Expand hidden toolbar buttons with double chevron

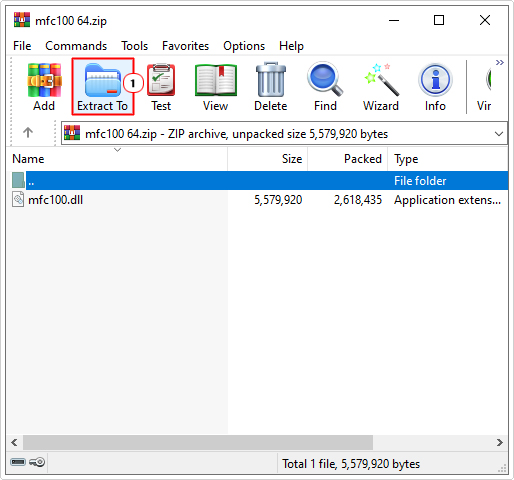pyautogui.click(x=499, y=62)
